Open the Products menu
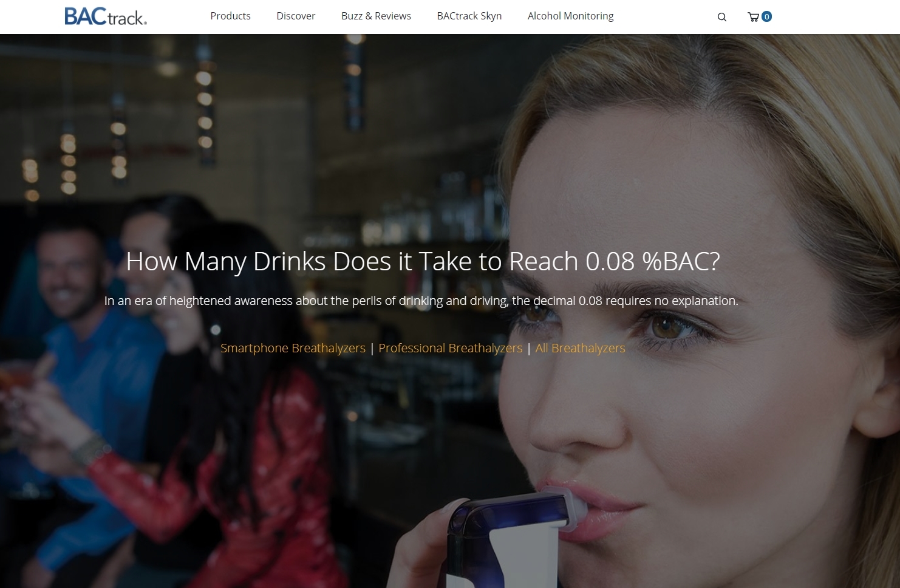The width and height of the screenshot is (900, 588). click(230, 16)
